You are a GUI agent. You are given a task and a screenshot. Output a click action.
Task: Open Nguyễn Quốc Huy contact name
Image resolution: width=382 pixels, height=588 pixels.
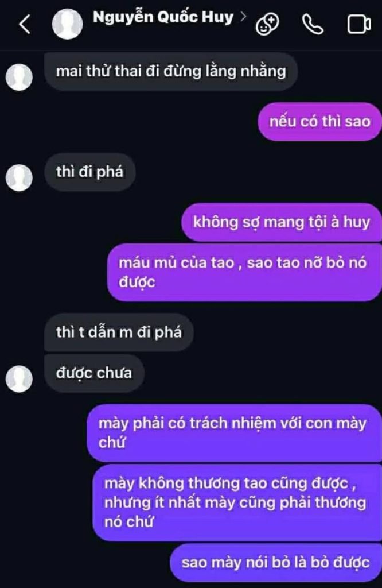point(163,17)
